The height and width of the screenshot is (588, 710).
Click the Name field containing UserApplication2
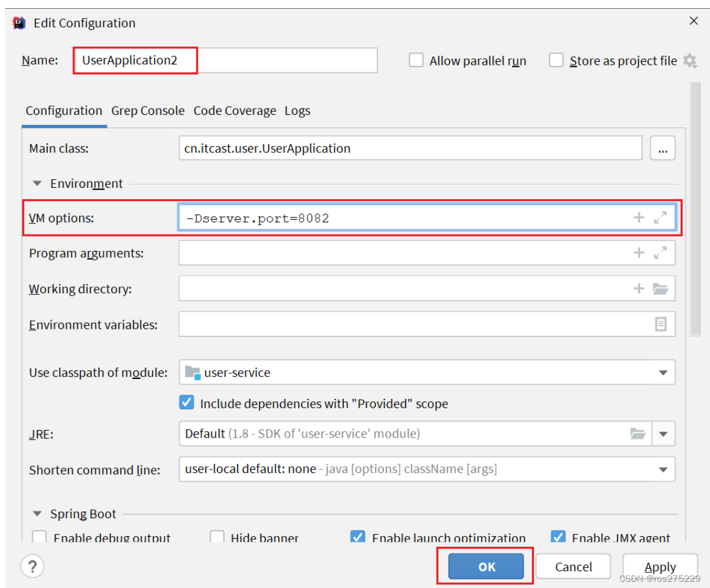(x=225, y=60)
